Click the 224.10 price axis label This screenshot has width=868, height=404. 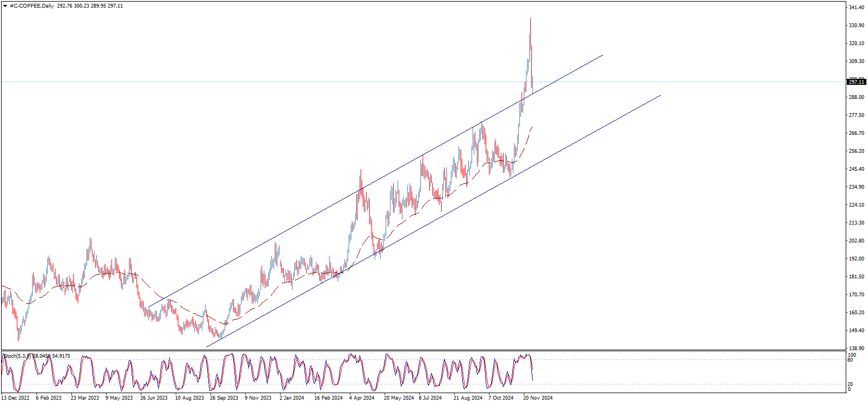pos(857,205)
